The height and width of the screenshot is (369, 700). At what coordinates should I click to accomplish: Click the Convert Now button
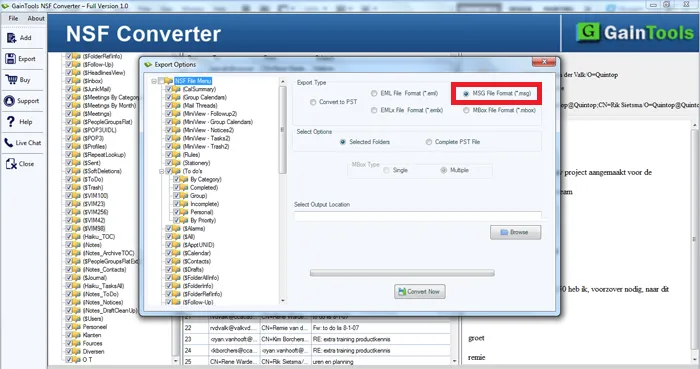[x=419, y=292]
